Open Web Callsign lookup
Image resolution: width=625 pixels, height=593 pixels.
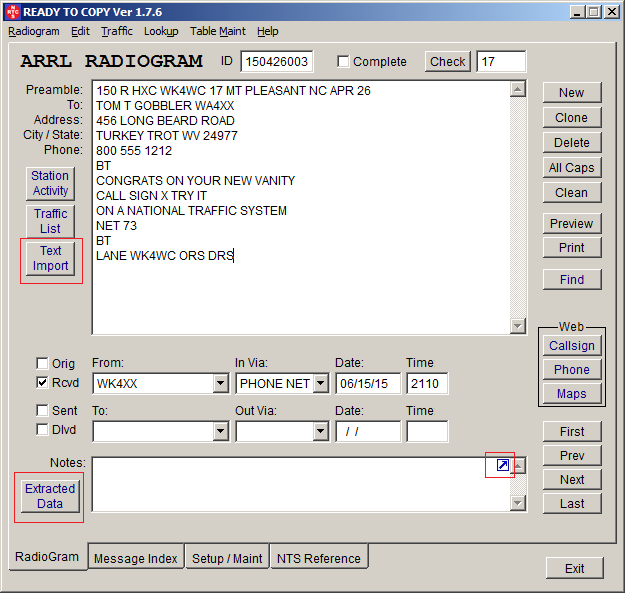(x=572, y=346)
